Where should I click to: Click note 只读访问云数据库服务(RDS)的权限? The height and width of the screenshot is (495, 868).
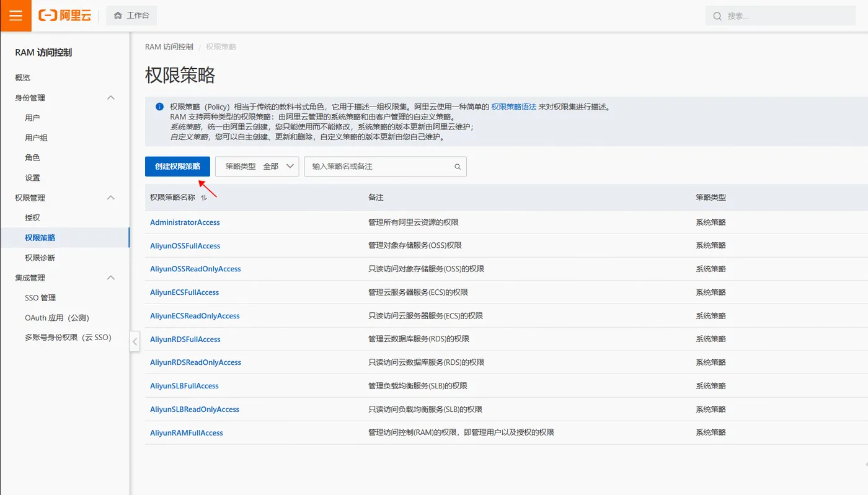point(426,362)
